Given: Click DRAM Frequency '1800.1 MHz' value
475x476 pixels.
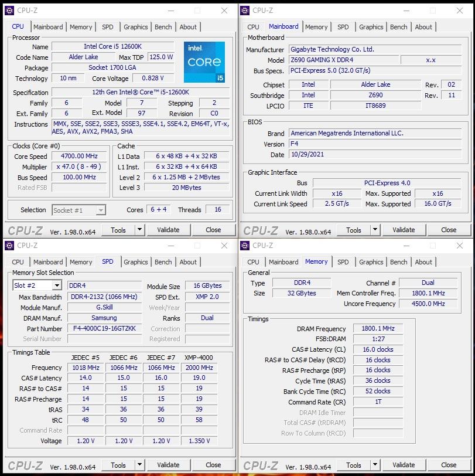Looking at the screenshot, I should tap(378, 328).
